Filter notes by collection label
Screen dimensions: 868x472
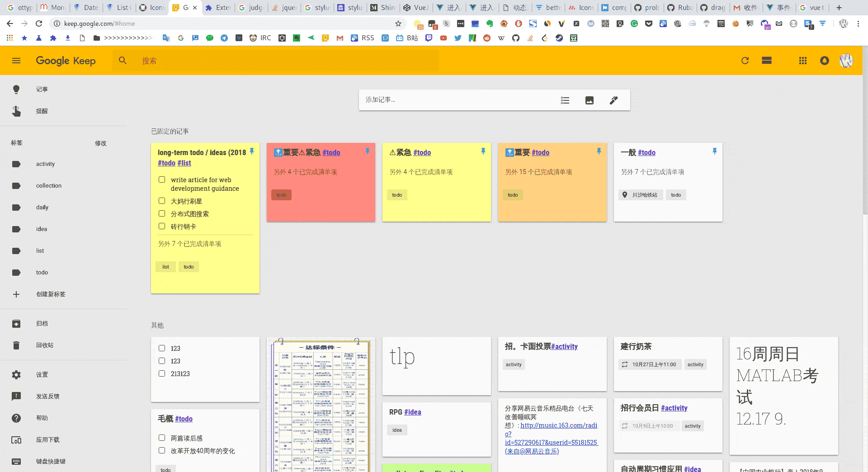63,186
